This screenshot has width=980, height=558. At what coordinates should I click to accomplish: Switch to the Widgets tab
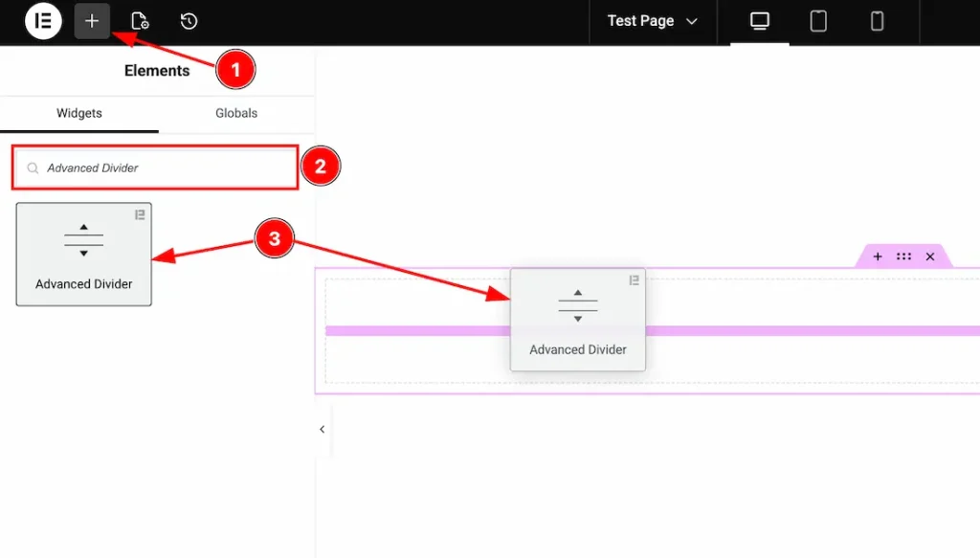(79, 112)
